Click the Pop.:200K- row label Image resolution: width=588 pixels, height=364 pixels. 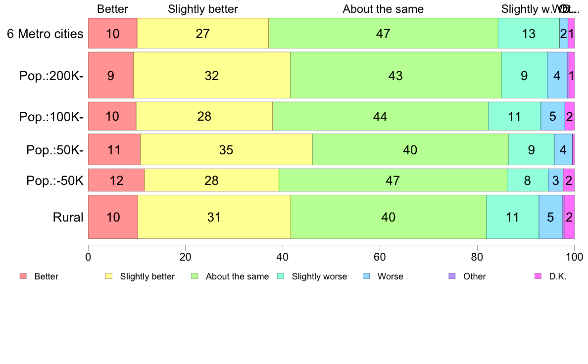(x=51, y=76)
